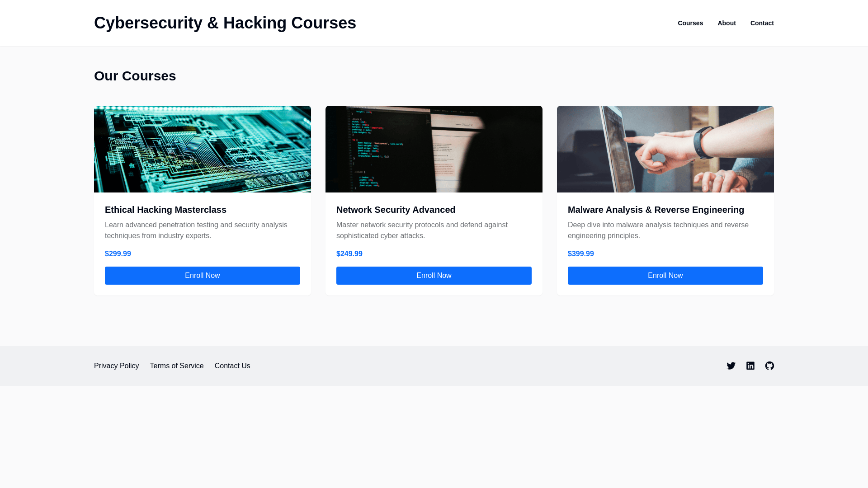Select the About nav item
The height and width of the screenshot is (488, 868).
coord(726,23)
